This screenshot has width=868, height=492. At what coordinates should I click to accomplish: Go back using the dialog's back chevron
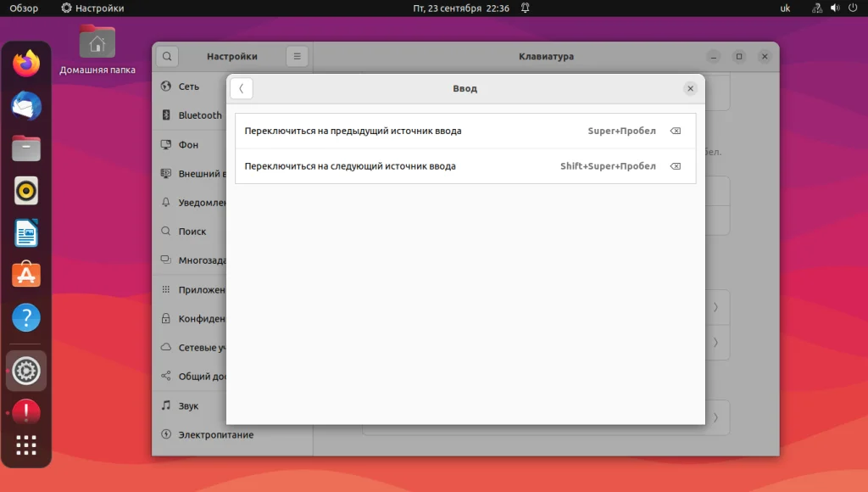click(x=242, y=89)
